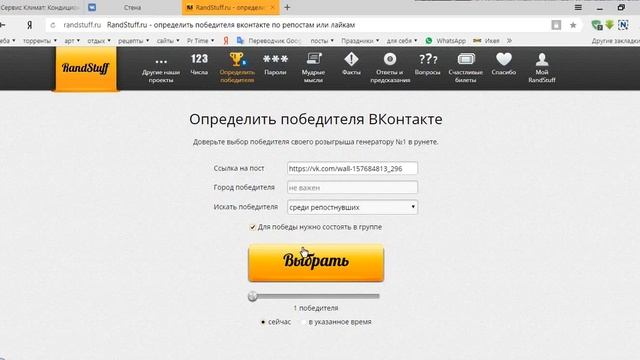
Task: Expand the 'рецепты' bookmark folder
Action: click(133, 41)
